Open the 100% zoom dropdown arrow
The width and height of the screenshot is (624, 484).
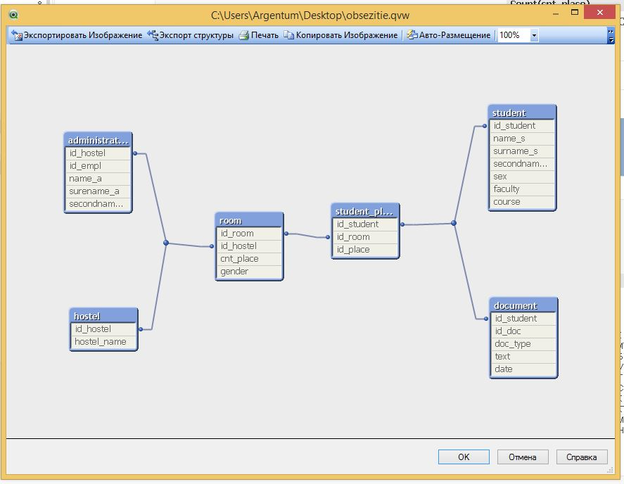coord(533,35)
